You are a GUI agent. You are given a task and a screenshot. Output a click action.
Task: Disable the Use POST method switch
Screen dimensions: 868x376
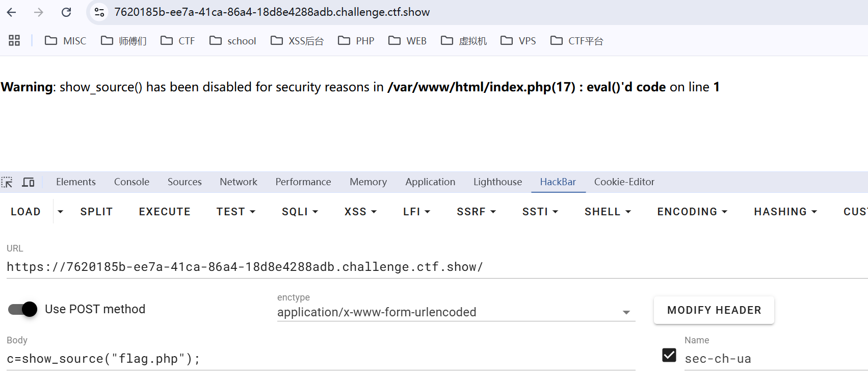pos(23,309)
